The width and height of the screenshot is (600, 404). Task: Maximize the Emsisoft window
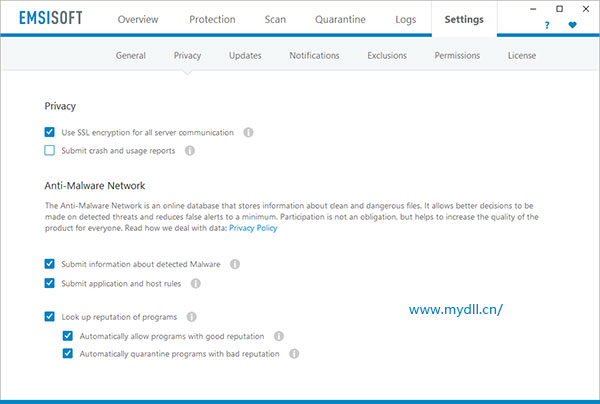click(x=559, y=9)
